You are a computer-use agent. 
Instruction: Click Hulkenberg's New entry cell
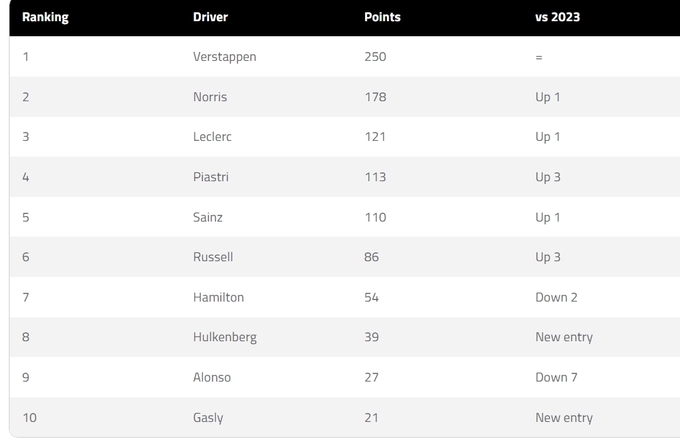563,337
